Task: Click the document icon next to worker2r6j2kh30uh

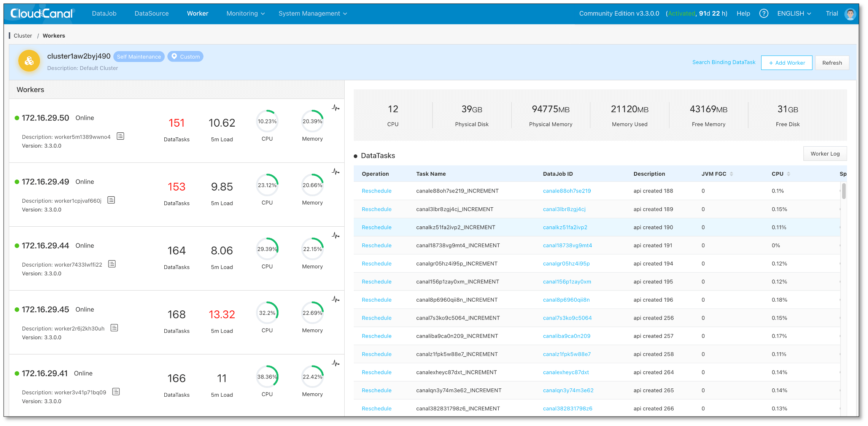Action: click(114, 328)
